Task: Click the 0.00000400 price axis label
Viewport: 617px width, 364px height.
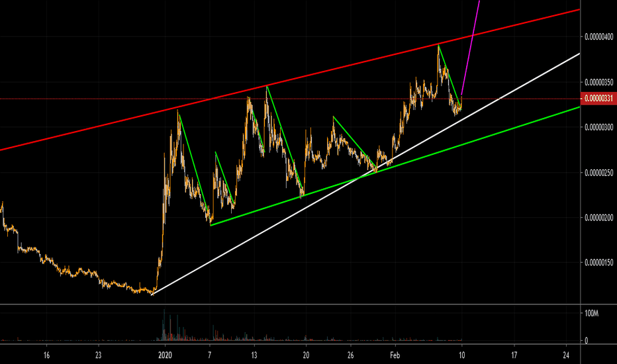Action: tap(599, 37)
